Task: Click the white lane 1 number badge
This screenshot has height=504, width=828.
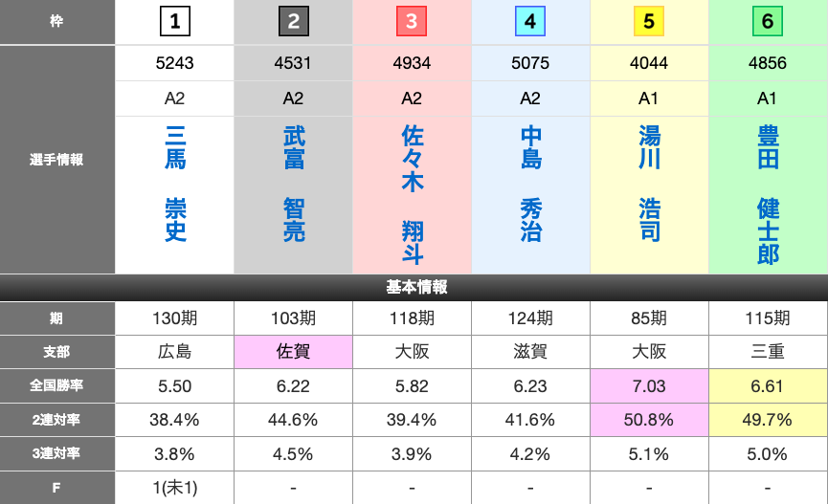Action: tap(174, 21)
